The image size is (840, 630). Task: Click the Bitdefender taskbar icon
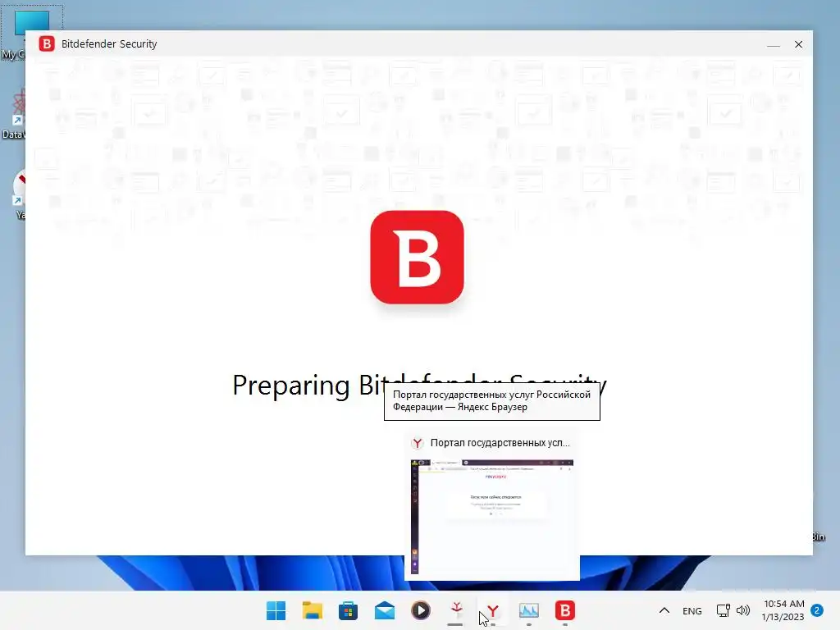click(x=564, y=610)
